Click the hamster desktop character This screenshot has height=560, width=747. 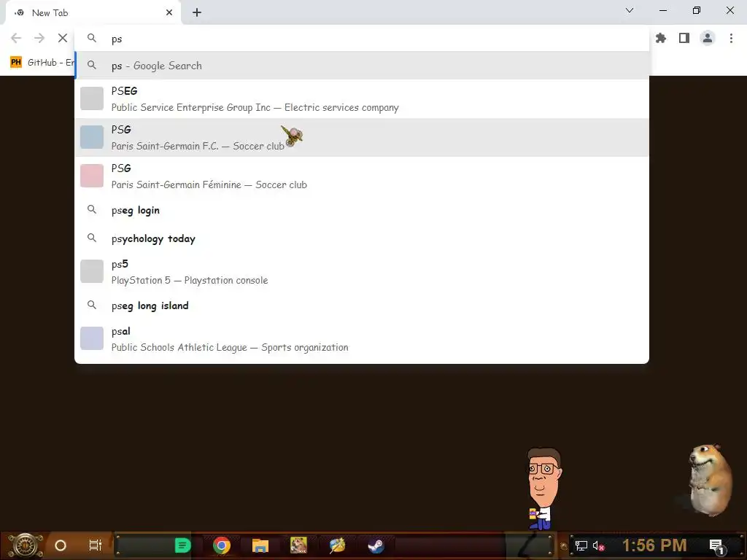point(710,480)
